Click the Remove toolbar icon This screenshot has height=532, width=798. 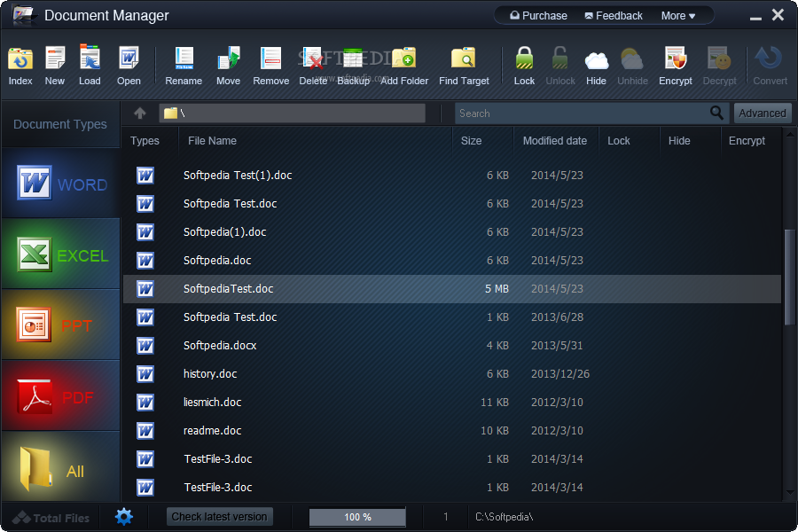point(270,58)
